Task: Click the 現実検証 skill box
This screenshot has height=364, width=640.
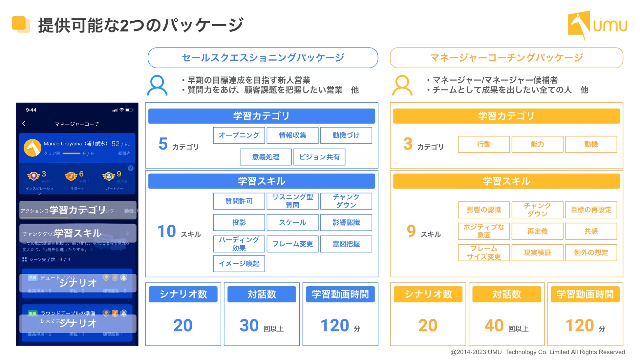Action: [537, 253]
